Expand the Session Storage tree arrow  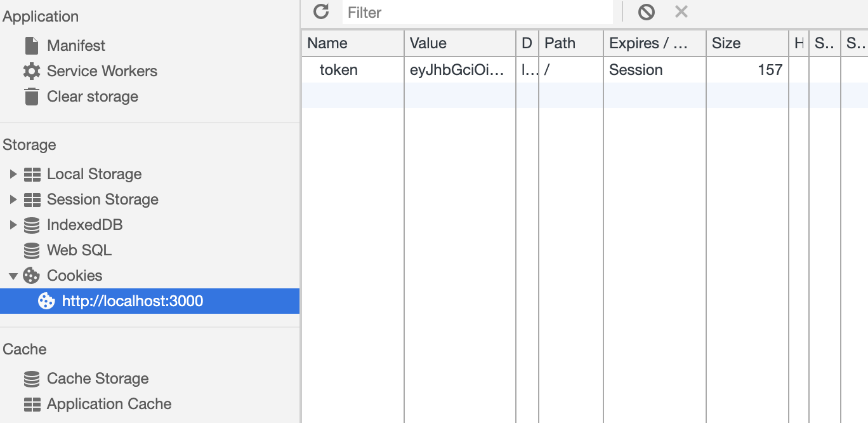pyautogui.click(x=13, y=199)
